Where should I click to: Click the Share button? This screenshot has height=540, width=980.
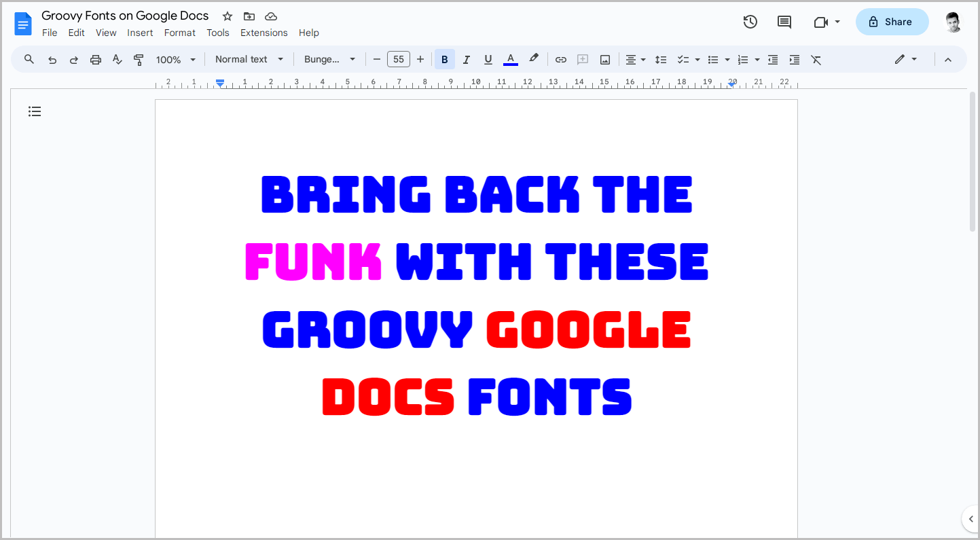tap(892, 21)
